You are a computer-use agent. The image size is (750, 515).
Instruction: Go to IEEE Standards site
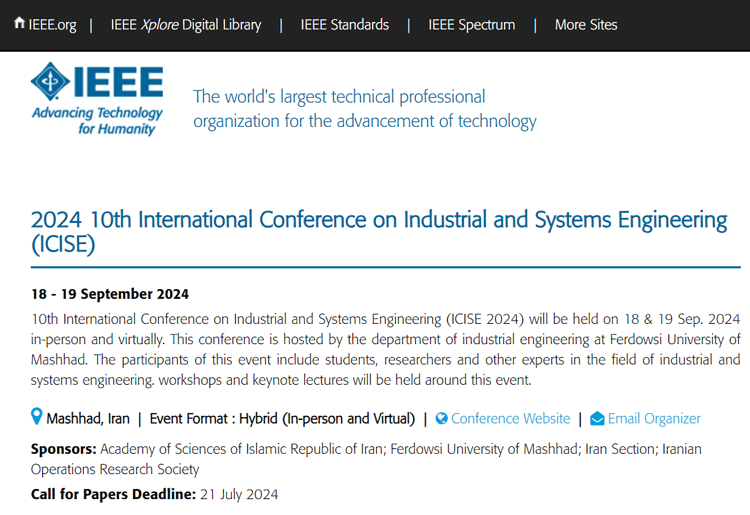344,25
